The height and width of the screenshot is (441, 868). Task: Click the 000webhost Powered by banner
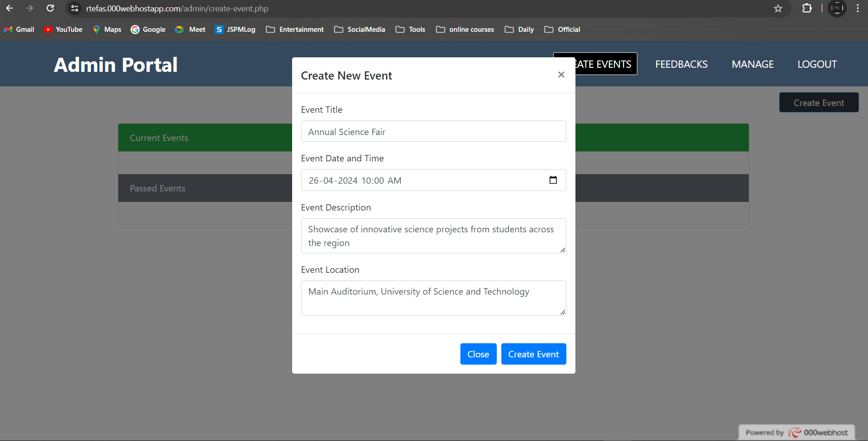pos(797,432)
